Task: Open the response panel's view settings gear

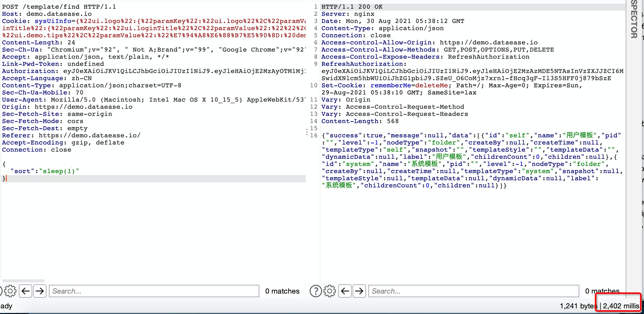Action: click(x=329, y=291)
